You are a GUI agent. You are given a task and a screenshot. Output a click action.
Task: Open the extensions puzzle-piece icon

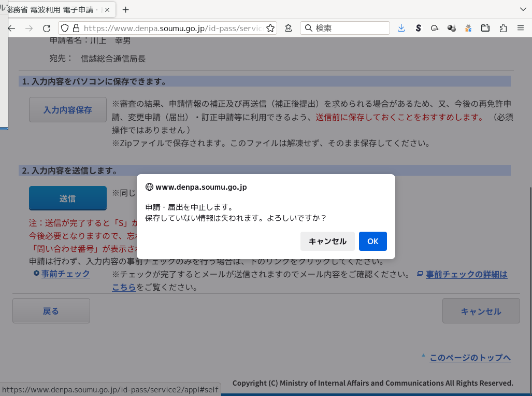502,28
